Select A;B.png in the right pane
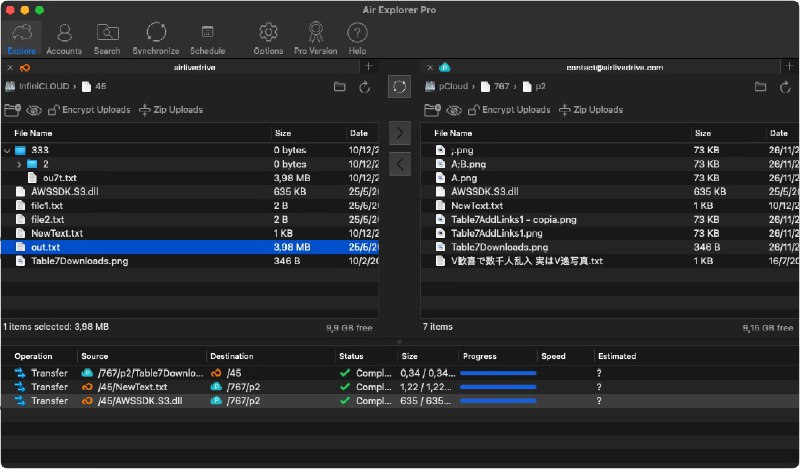This screenshot has width=800, height=469. point(610,164)
